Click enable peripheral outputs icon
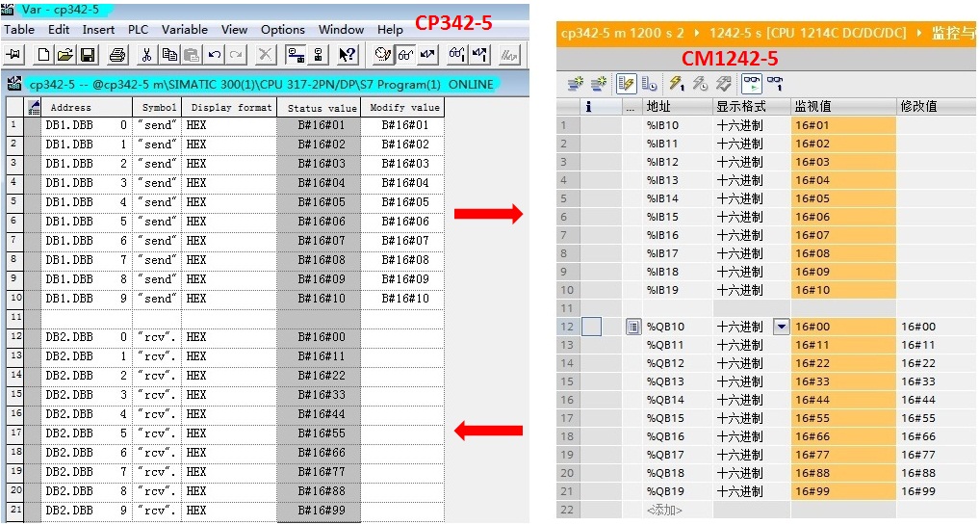Viewport: 980px width, 525px height. 723,83
